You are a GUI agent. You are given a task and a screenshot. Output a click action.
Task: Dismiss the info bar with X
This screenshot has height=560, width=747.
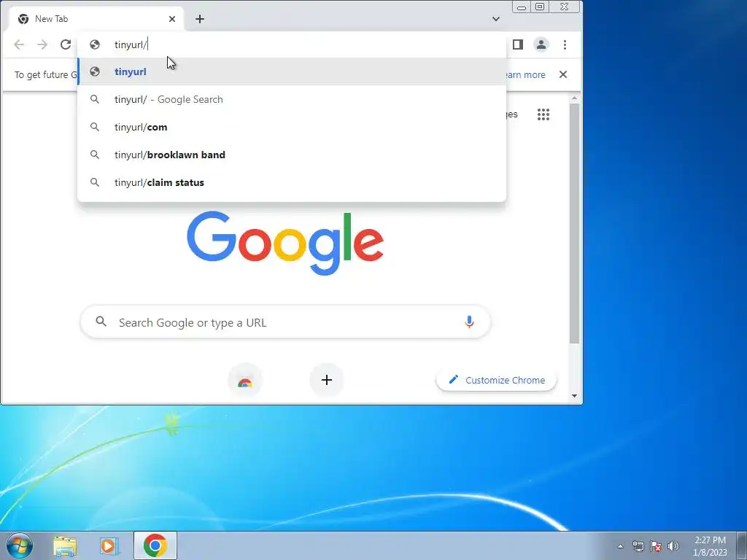(563, 75)
